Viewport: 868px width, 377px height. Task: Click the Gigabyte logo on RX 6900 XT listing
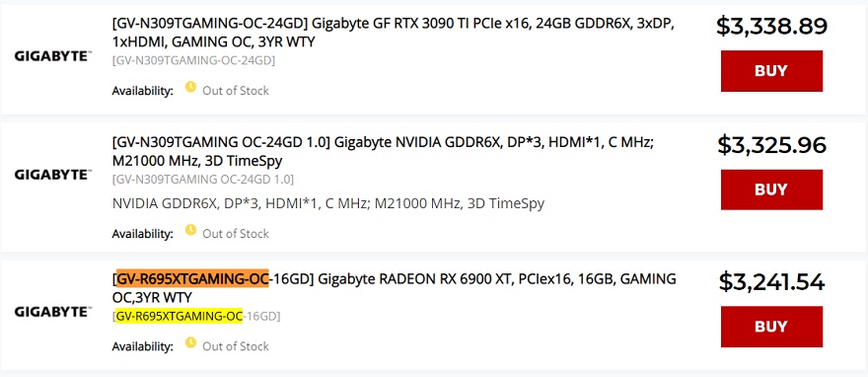[53, 312]
